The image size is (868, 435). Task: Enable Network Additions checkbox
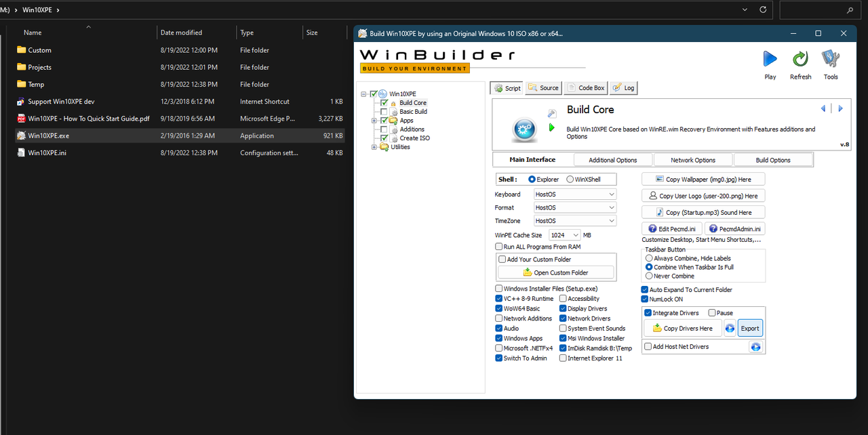click(499, 318)
